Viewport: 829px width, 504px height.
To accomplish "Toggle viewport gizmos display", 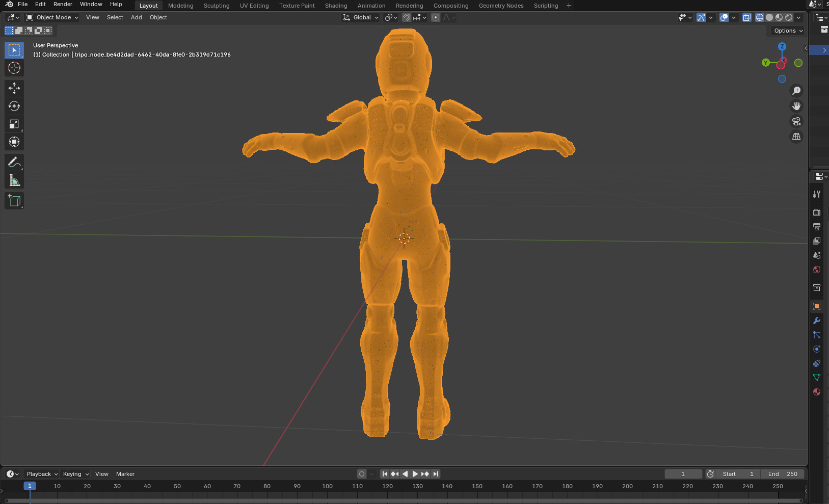I will 701,17.
